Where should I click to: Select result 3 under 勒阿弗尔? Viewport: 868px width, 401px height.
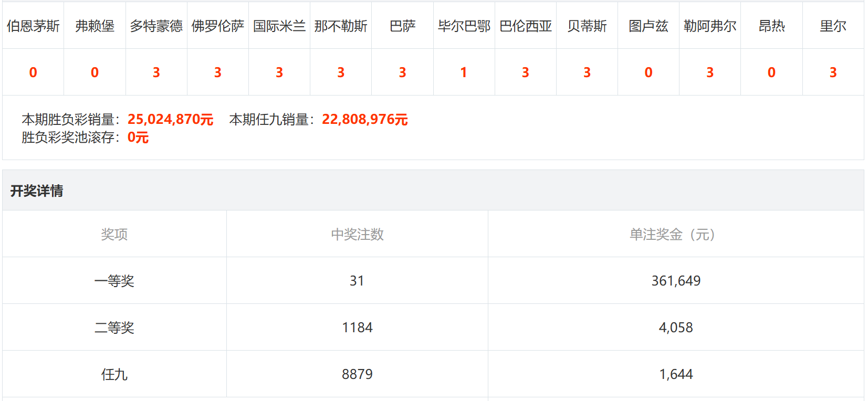click(710, 72)
